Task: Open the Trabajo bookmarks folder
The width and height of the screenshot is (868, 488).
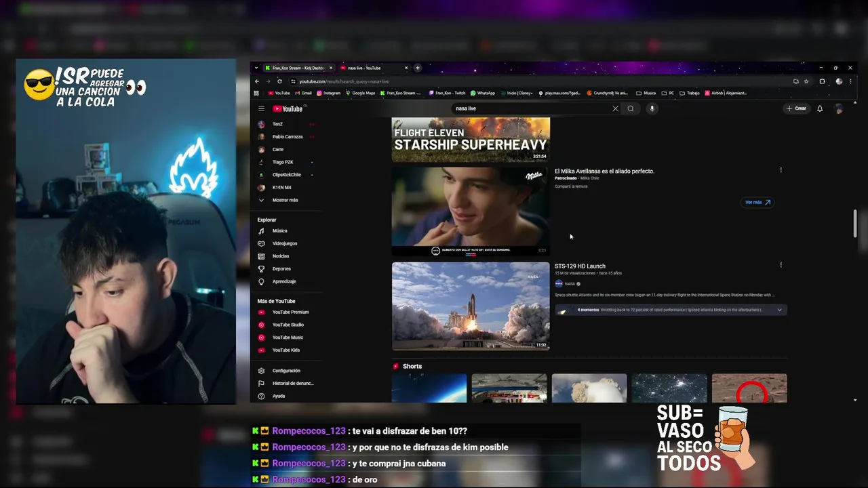Action: point(689,93)
